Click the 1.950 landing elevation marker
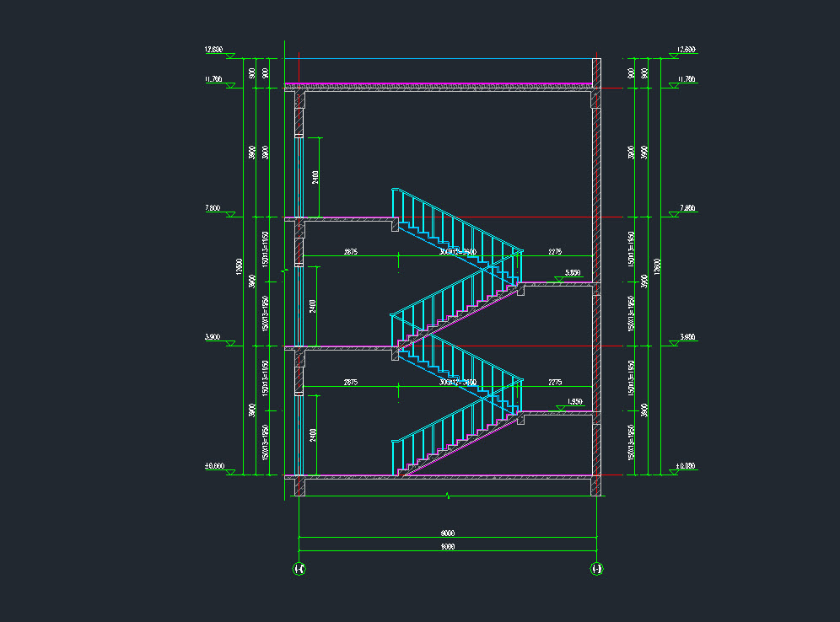This screenshot has width=840, height=622. (573, 403)
